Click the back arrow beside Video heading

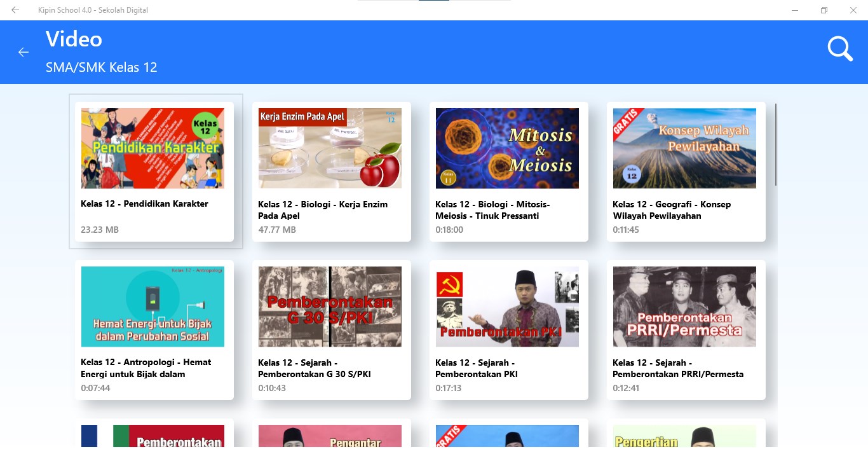coord(24,52)
